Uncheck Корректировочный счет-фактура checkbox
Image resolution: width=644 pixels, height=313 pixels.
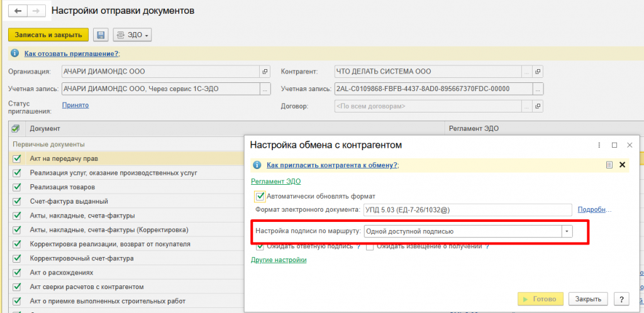coord(17,258)
